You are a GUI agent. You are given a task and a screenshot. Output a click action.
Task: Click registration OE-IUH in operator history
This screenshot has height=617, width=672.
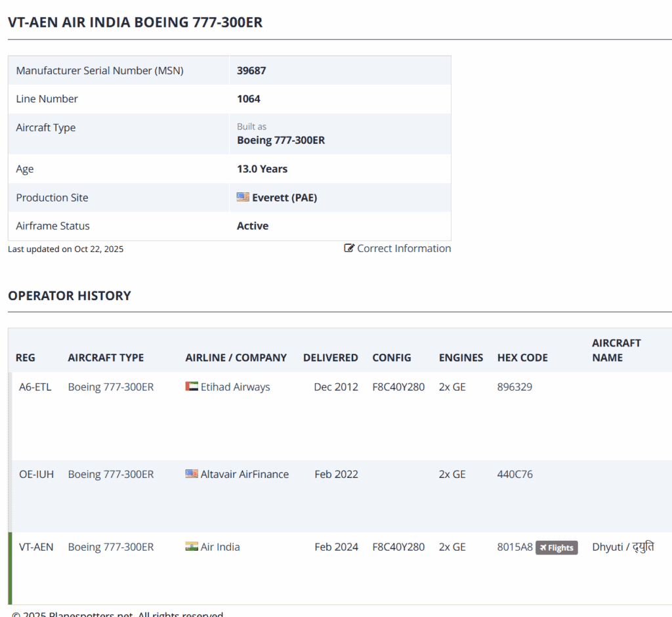click(36, 474)
